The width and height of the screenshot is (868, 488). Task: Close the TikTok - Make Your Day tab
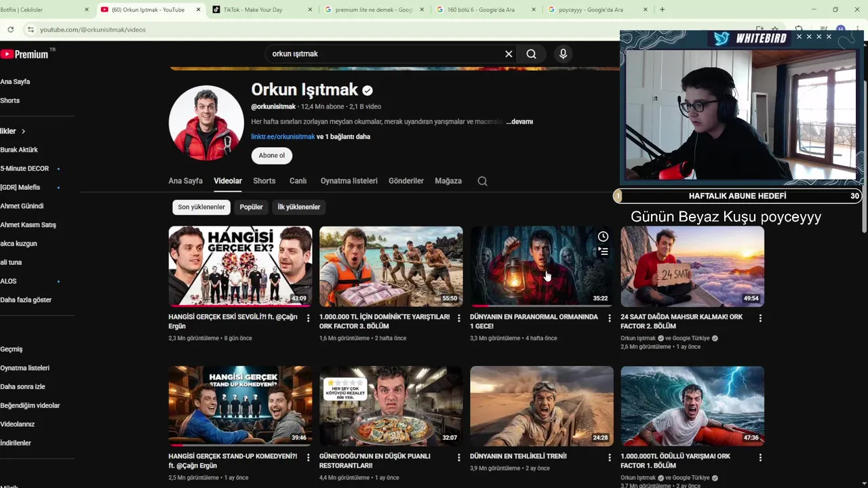coord(311,9)
